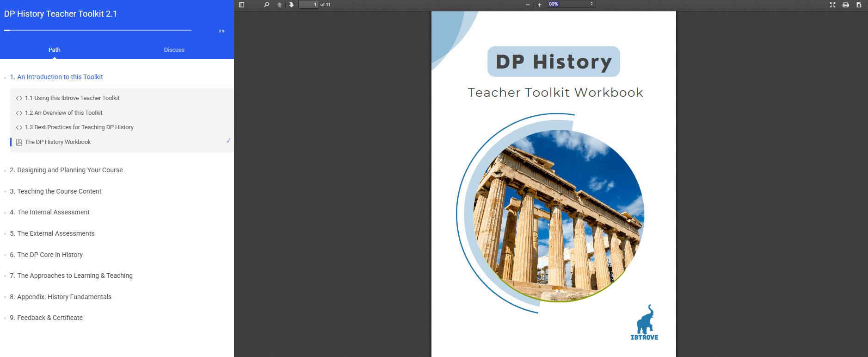Switch to the Discuss tab
The image size is (868, 357).
coord(174,50)
